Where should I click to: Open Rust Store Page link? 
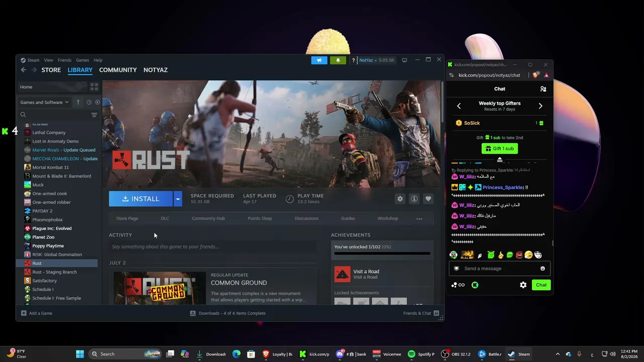pyautogui.click(x=127, y=219)
